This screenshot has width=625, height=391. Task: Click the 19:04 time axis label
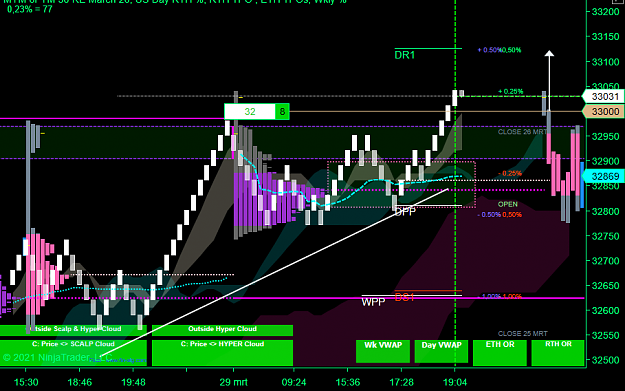coord(455,383)
